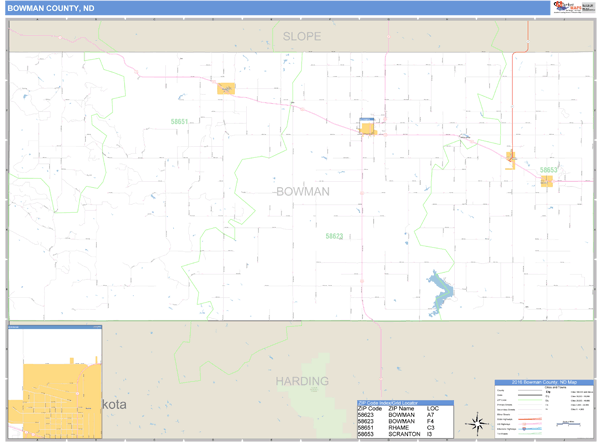600x442 pixels.
Task: Click the ZIP Code Index/Grid Locator header
Action: click(404, 402)
